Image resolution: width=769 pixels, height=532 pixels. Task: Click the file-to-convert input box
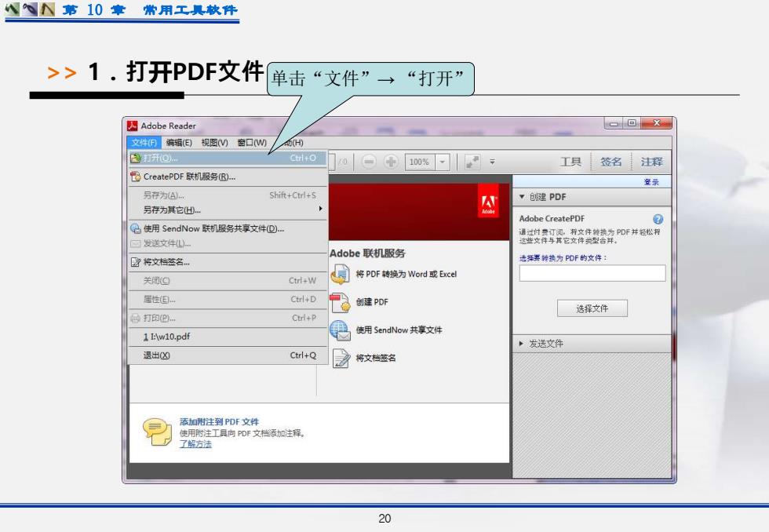pyautogui.click(x=592, y=273)
